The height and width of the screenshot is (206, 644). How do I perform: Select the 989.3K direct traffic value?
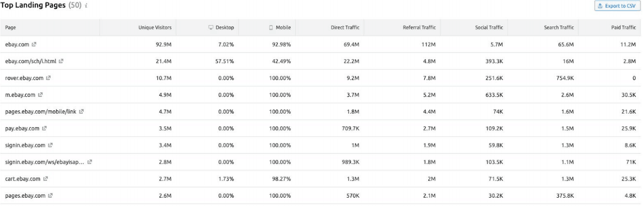(x=350, y=162)
